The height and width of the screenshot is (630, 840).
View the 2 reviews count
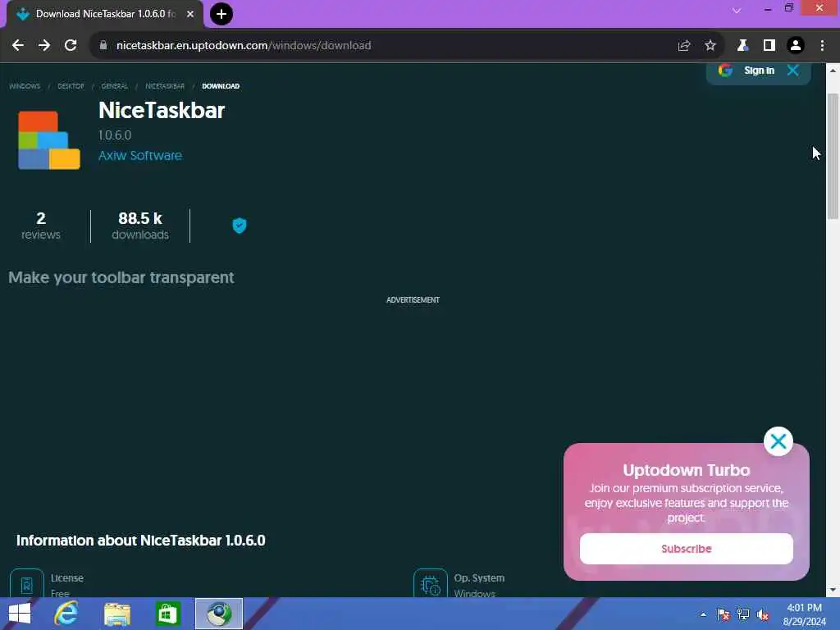coord(41,226)
